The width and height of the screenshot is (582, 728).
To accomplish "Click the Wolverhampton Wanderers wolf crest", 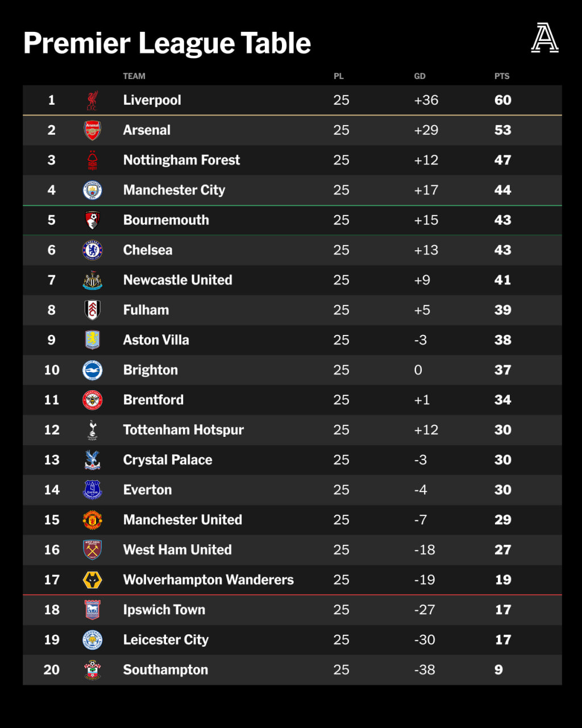I will [92, 580].
